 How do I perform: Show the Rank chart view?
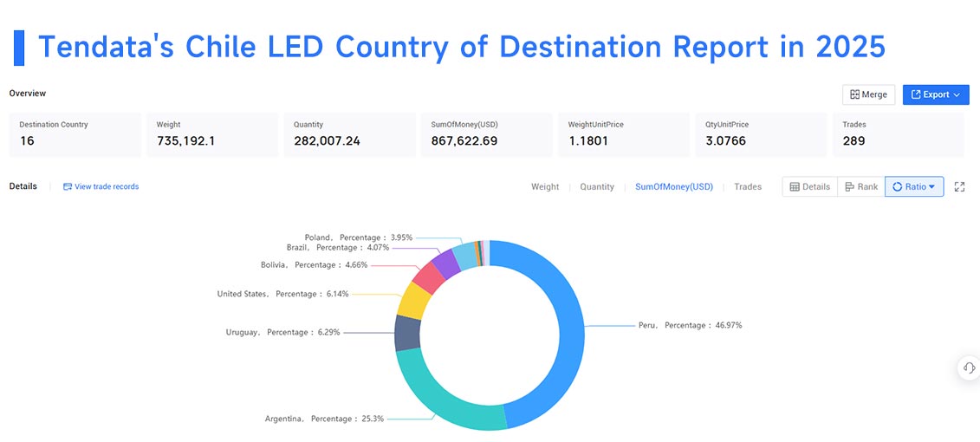861,186
